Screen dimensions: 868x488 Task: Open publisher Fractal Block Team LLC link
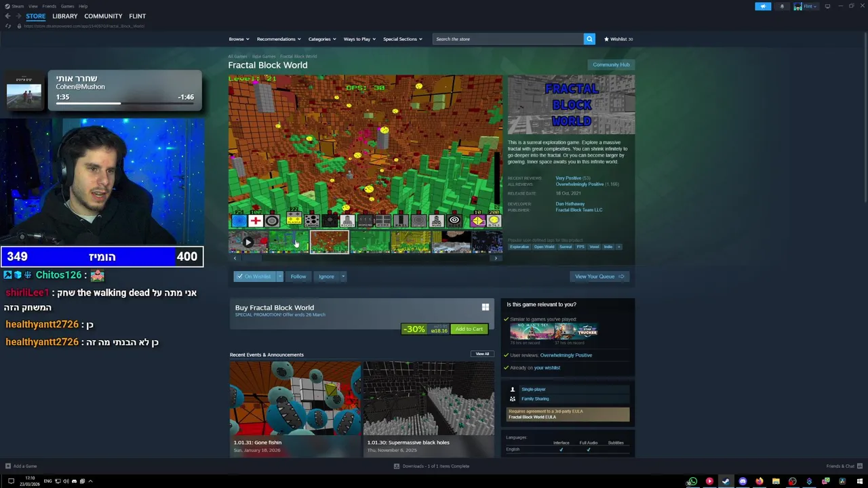579,210
